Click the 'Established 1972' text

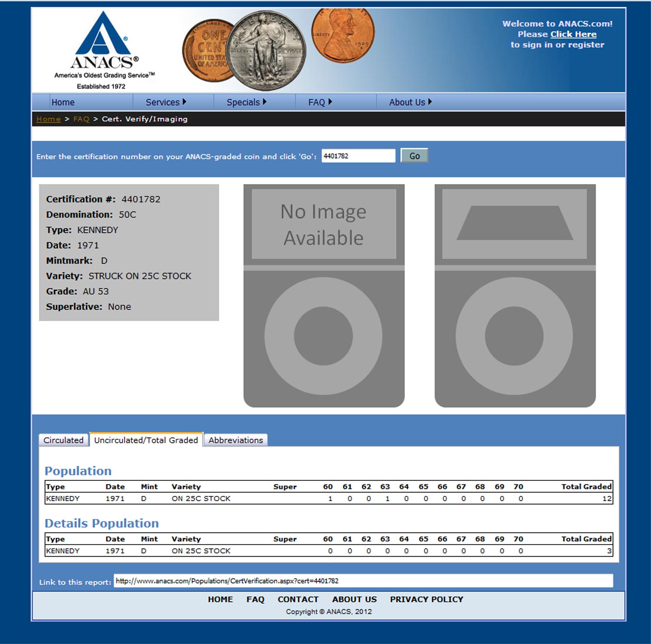click(x=101, y=86)
